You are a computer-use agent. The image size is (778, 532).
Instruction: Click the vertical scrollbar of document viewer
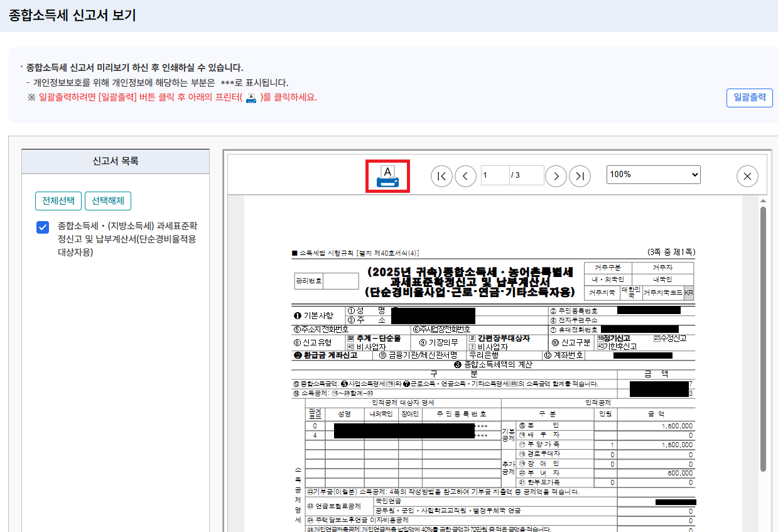coord(763,339)
